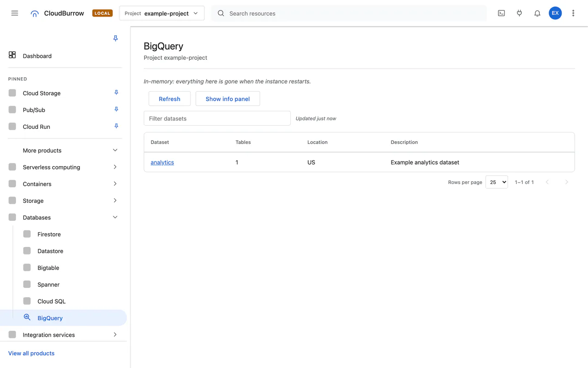588x368 pixels.
Task: Collapse the More products section
Action: [115, 150]
